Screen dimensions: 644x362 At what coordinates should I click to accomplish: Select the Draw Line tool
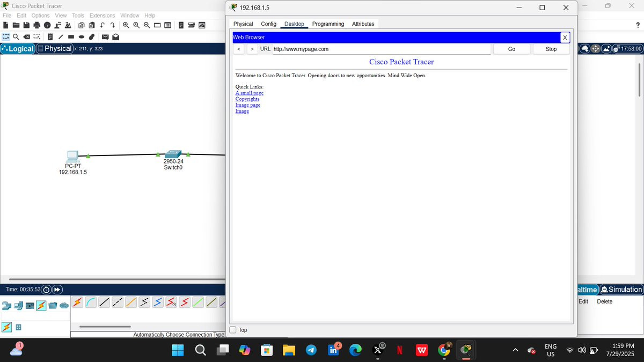click(x=61, y=36)
